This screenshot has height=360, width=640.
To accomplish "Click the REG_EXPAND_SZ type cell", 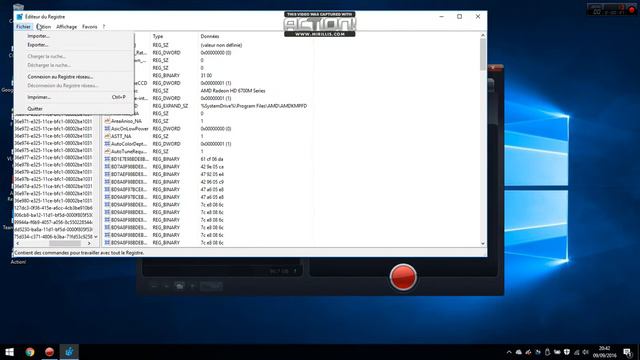I will point(170,106).
